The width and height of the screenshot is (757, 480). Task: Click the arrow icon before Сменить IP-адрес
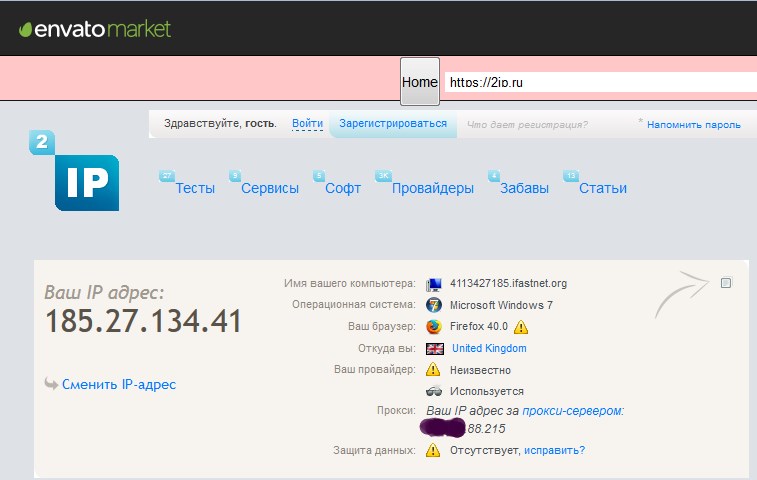[51, 383]
